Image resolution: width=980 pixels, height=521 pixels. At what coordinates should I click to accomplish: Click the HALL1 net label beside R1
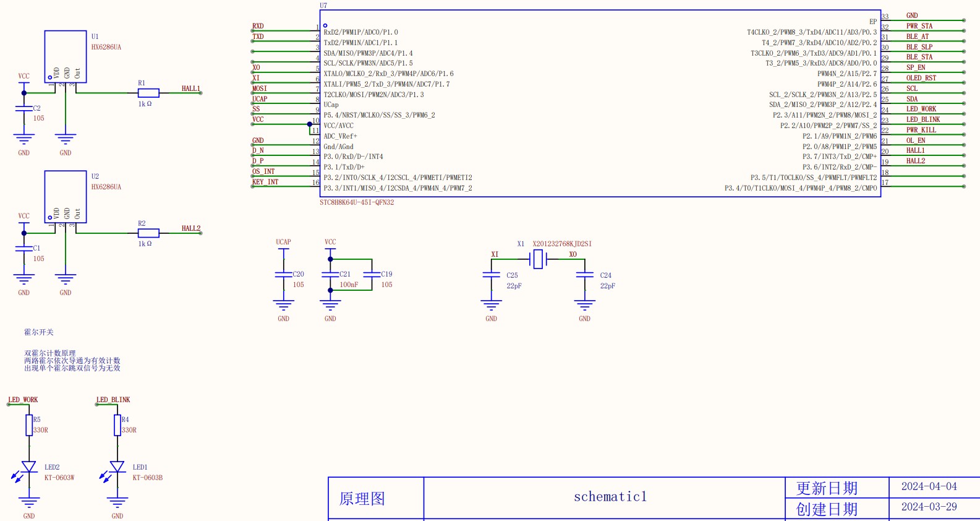191,88
